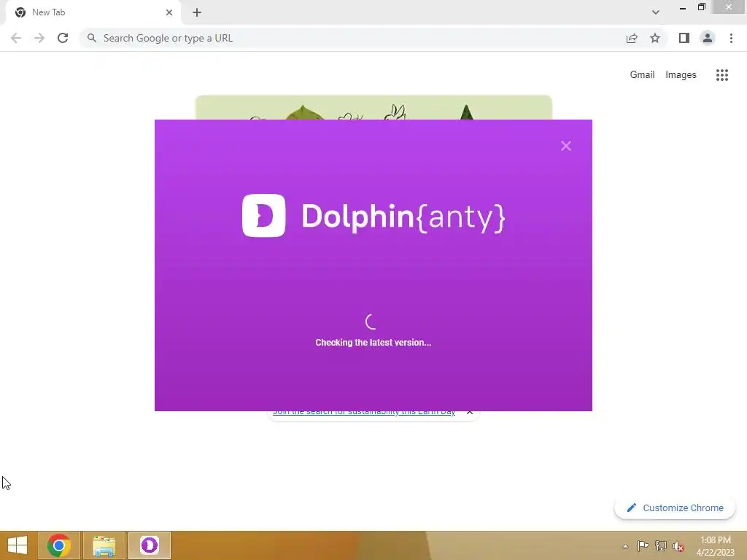
Task: Close the Dolphin{anty} splash window
Action: click(x=565, y=146)
